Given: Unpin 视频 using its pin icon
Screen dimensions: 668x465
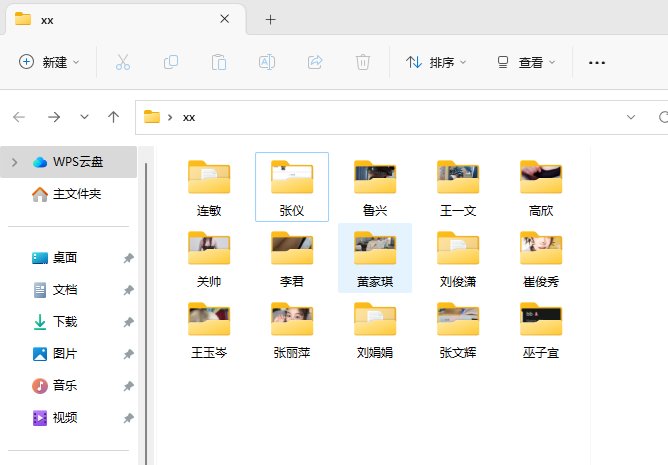Looking at the screenshot, I should coord(128,418).
